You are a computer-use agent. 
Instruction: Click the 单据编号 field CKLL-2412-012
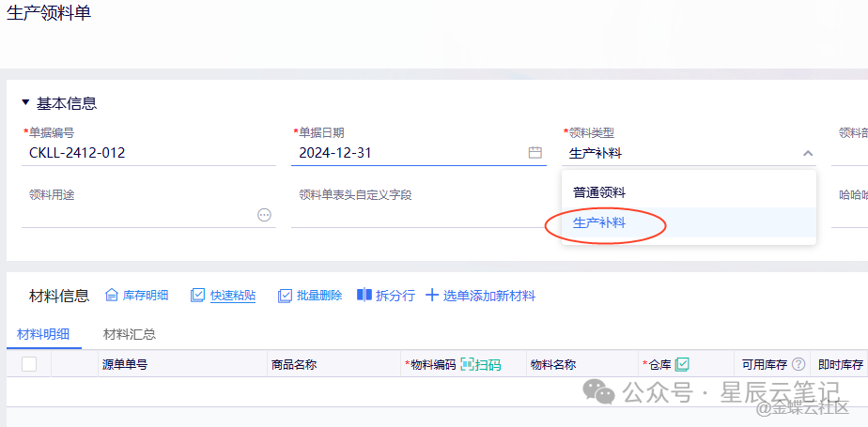[148, 153]
